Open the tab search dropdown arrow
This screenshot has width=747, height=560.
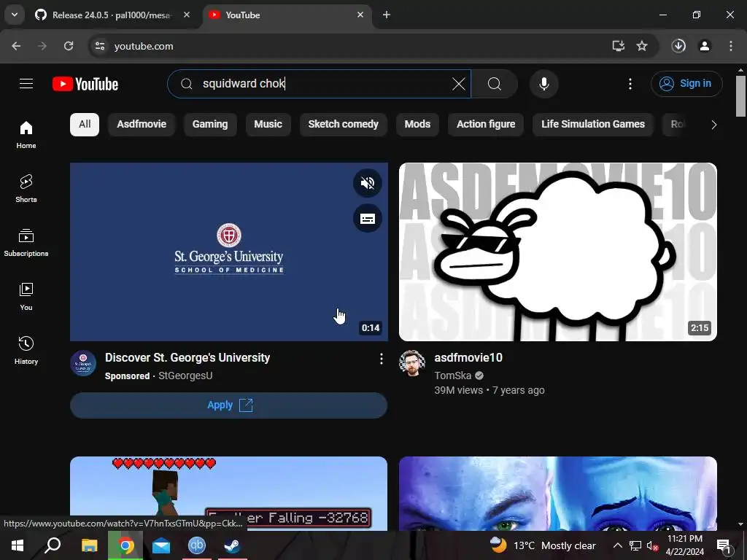coord(15,15)
